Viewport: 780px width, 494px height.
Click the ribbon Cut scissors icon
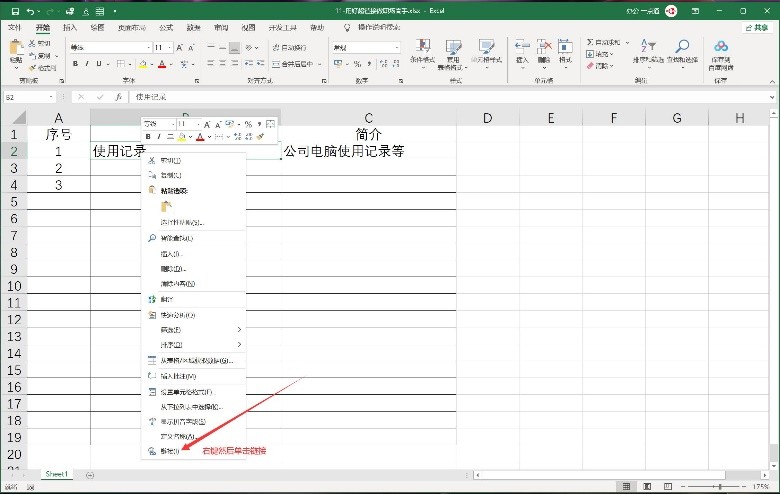32,43
